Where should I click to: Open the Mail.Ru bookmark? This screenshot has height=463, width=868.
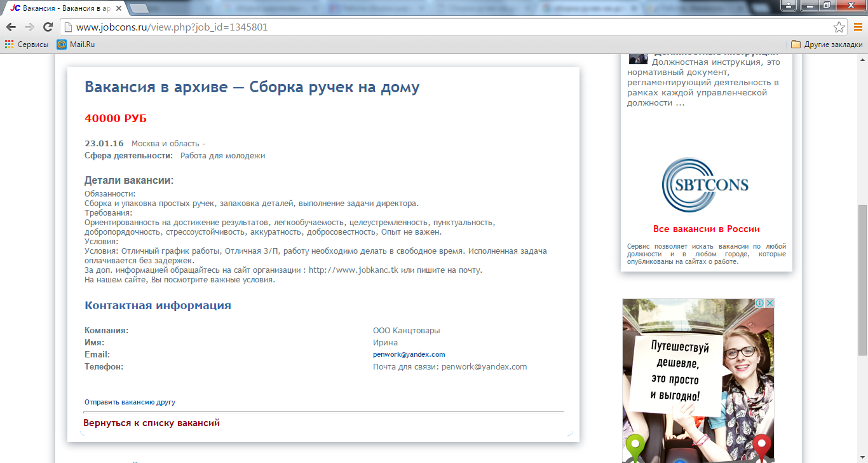(x=76, y=45)
